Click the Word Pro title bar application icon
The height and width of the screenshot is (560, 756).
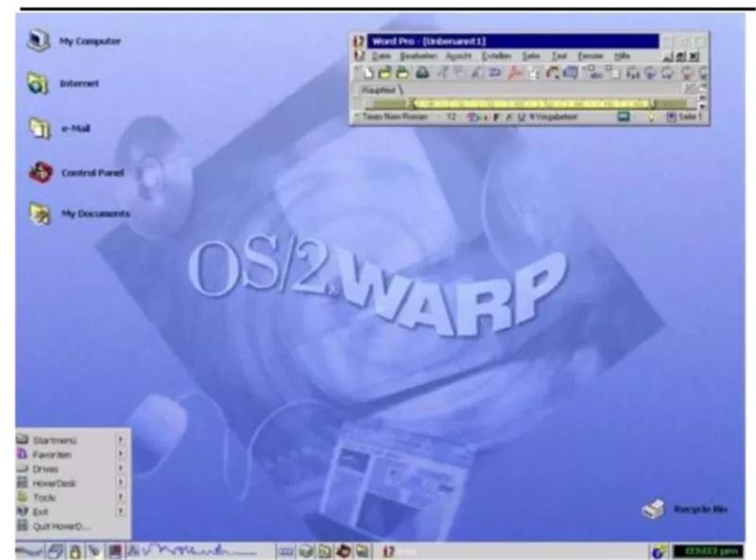point(358,41)
